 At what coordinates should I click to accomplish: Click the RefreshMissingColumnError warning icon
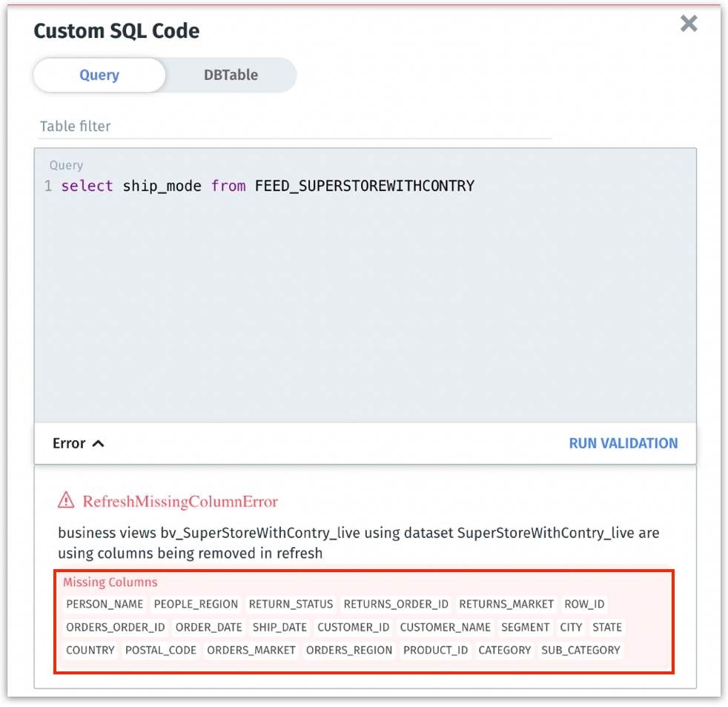click(x=66, y=501)
